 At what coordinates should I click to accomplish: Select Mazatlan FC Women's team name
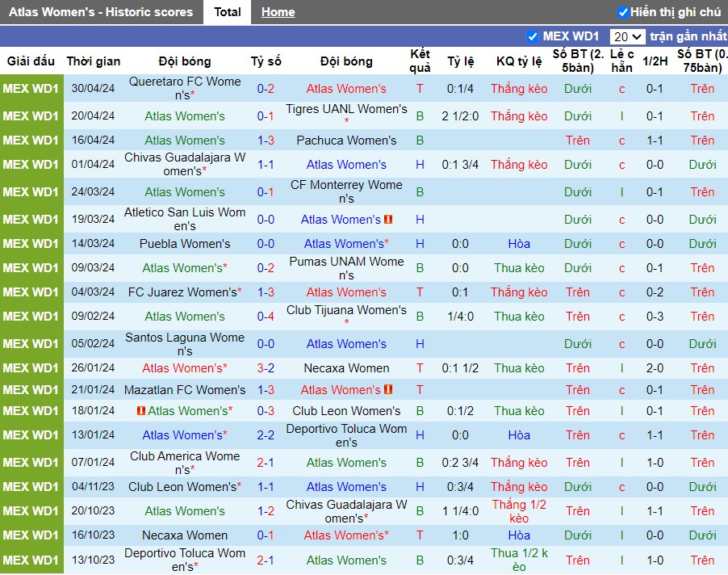click(x=185, y=390)
